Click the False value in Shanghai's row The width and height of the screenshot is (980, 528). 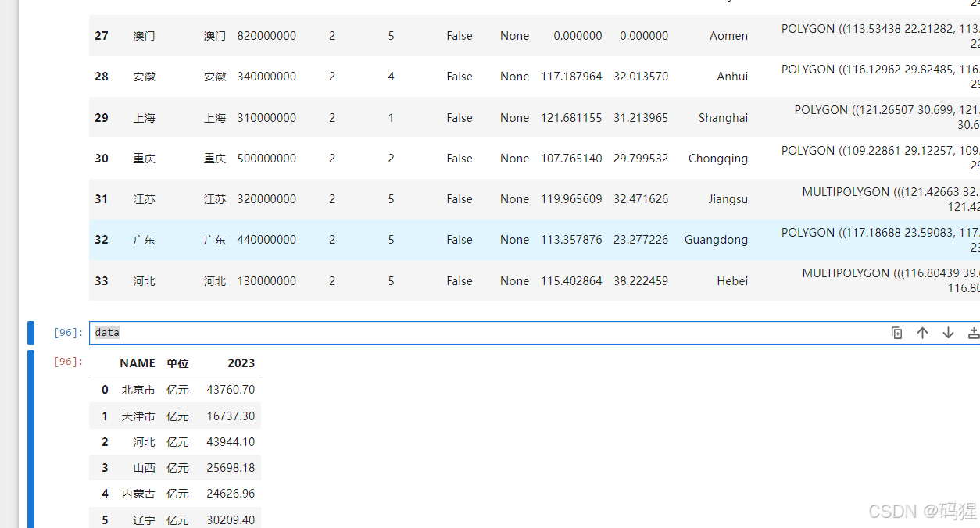click(x=460, y=118)
